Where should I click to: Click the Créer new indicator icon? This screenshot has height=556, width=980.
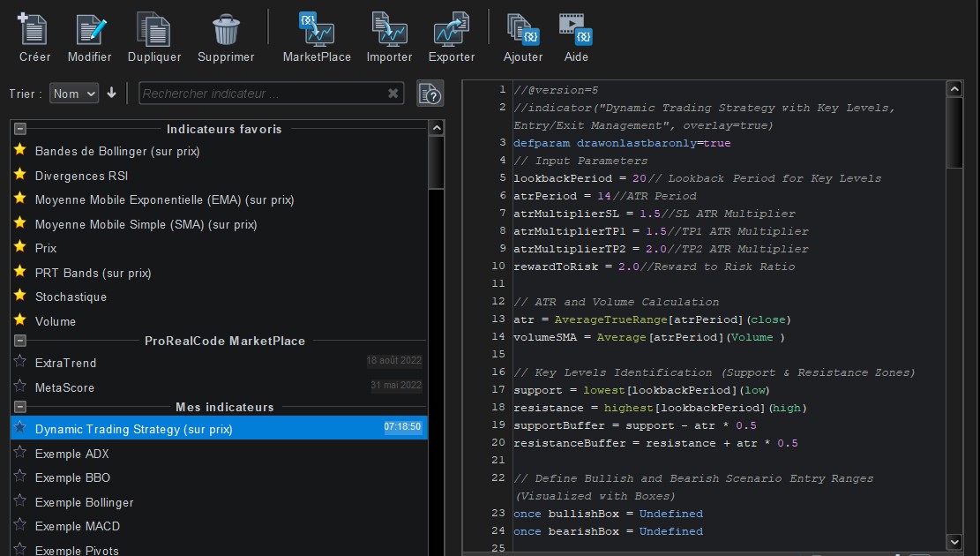tap(34, 31)
